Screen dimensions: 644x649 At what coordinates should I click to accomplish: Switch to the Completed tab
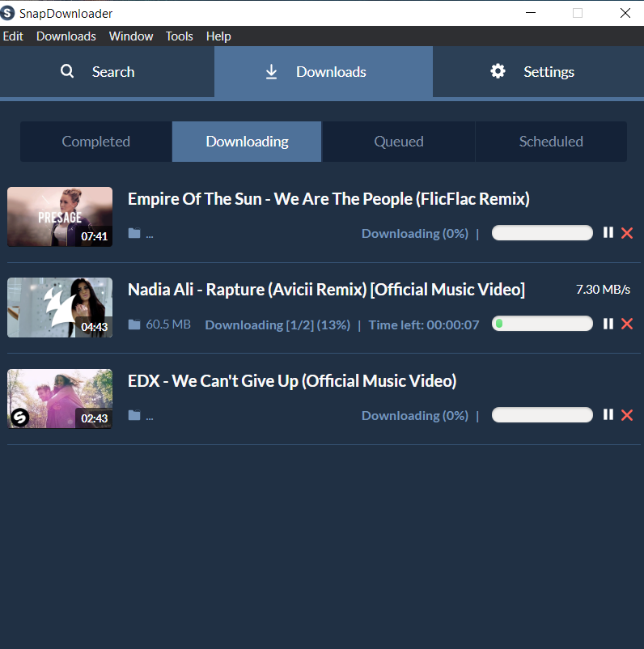point(96,142)
